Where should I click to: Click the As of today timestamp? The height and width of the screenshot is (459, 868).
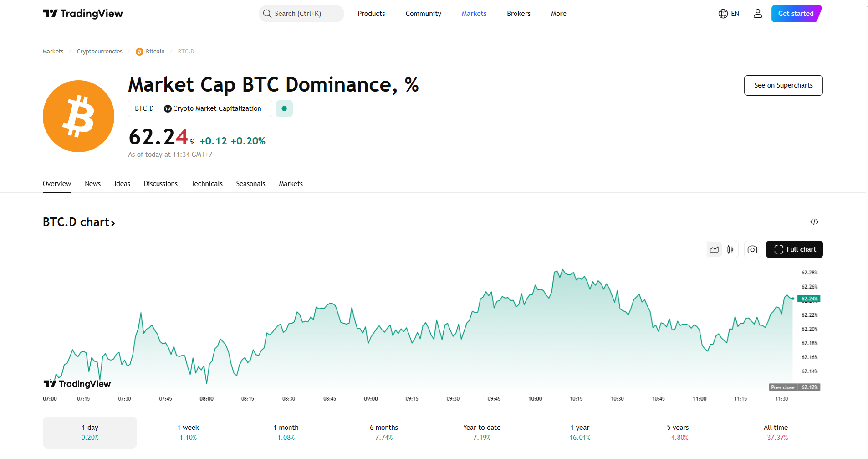tap(170, 155)
